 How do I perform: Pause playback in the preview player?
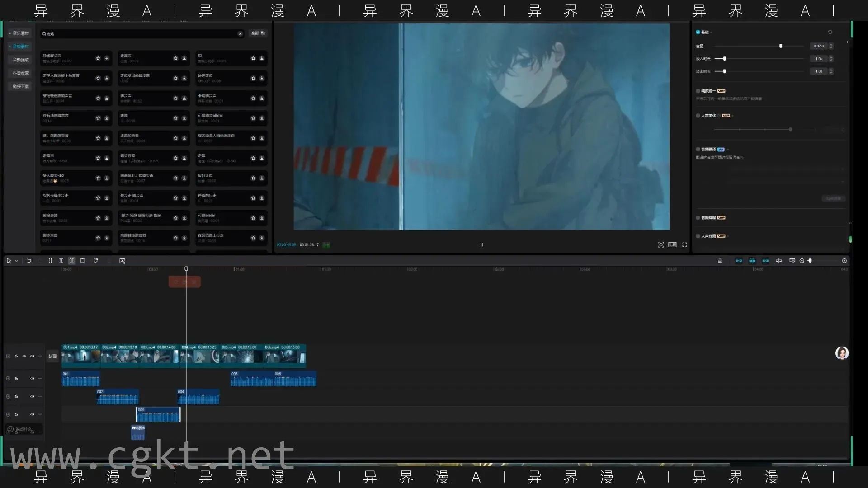pyautogui.click(x=481, y=244)
